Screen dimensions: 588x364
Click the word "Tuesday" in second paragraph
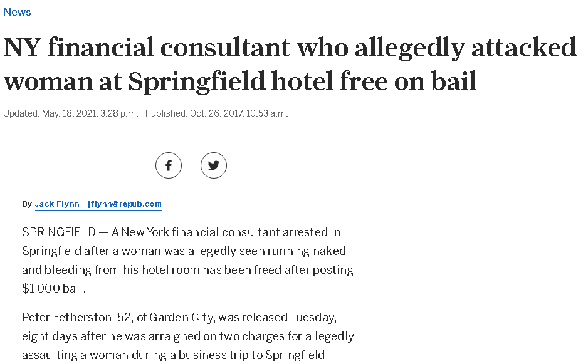point(312,318)
